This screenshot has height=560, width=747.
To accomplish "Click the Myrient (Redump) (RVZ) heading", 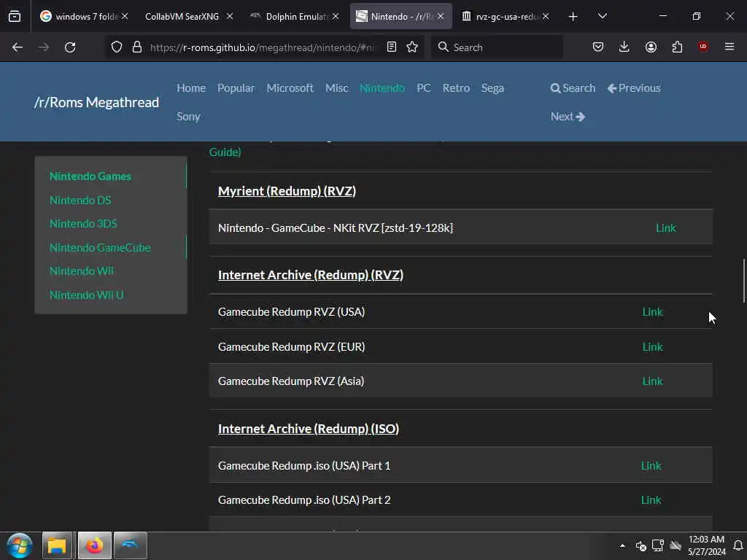I will tap(287, 191).
